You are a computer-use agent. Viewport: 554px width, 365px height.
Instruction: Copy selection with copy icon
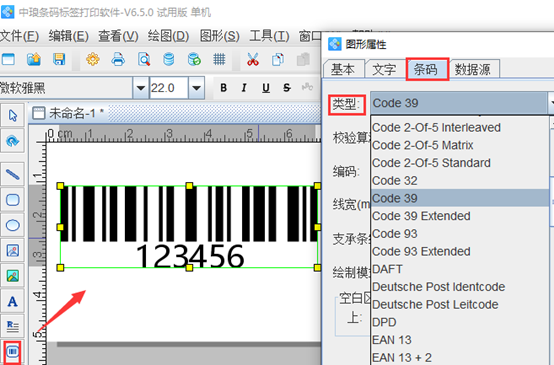pyautogui.click(x=278, y=59)
